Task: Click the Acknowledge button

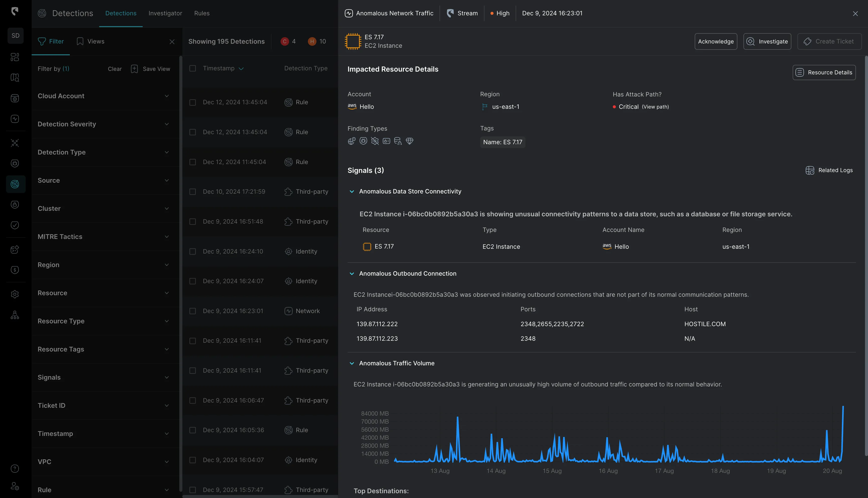Action: click(716, 41)
